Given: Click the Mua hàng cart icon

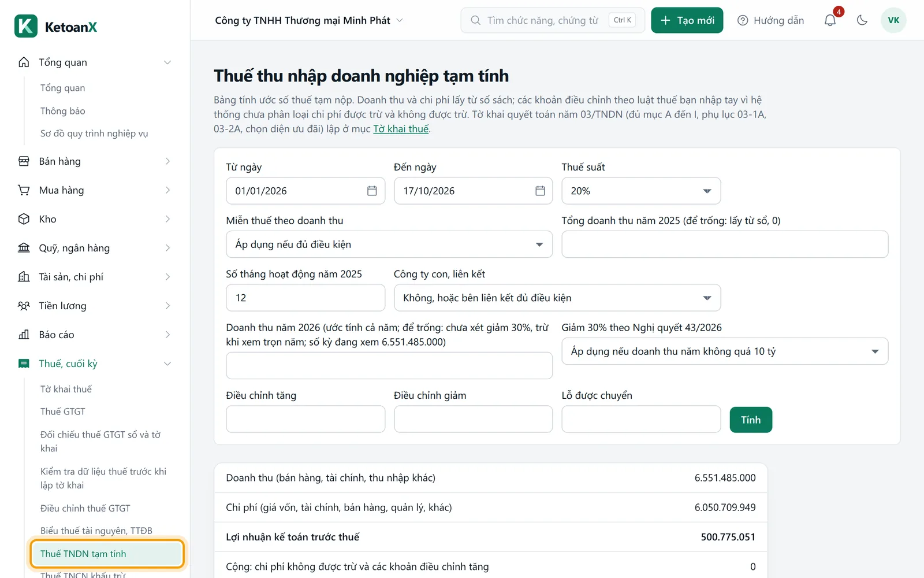Looking at the screenshot, I should tap(24, 190).
